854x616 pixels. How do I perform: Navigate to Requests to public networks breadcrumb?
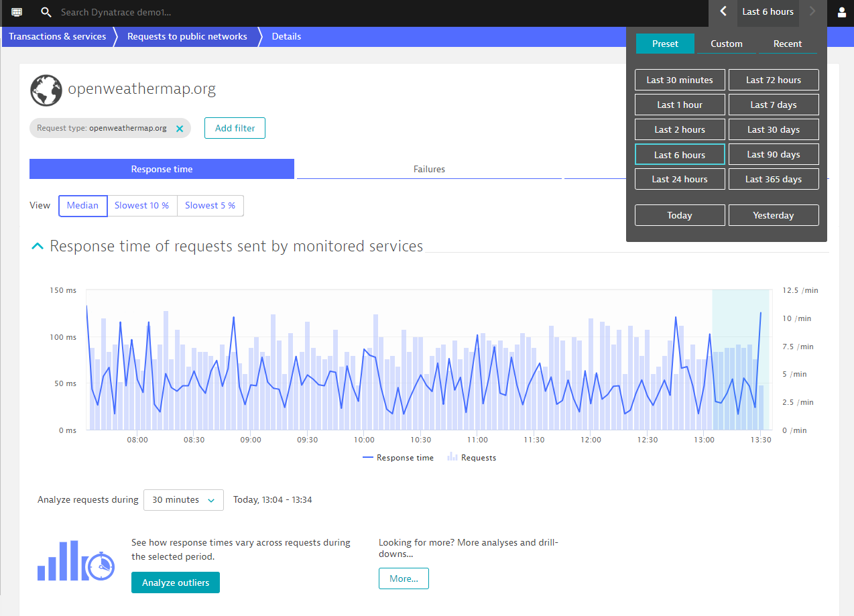(x=187, y=36)
